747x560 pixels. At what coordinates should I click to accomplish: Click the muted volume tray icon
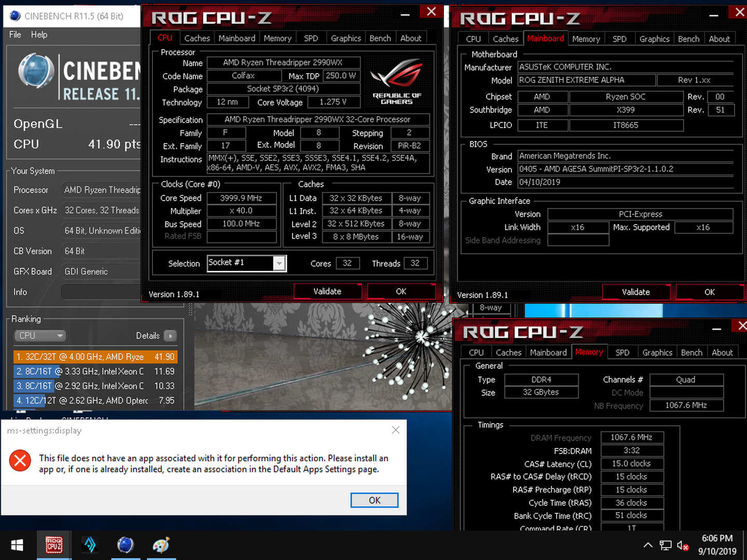click(683, 545)
